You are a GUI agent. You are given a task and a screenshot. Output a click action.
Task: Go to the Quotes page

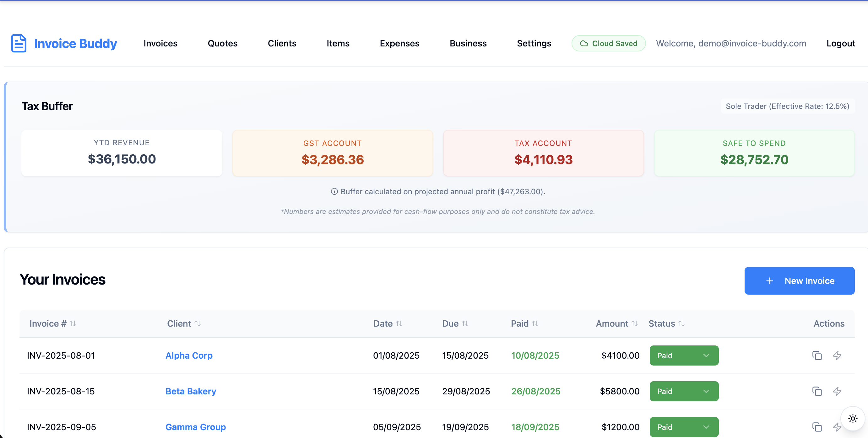(222, 43)
